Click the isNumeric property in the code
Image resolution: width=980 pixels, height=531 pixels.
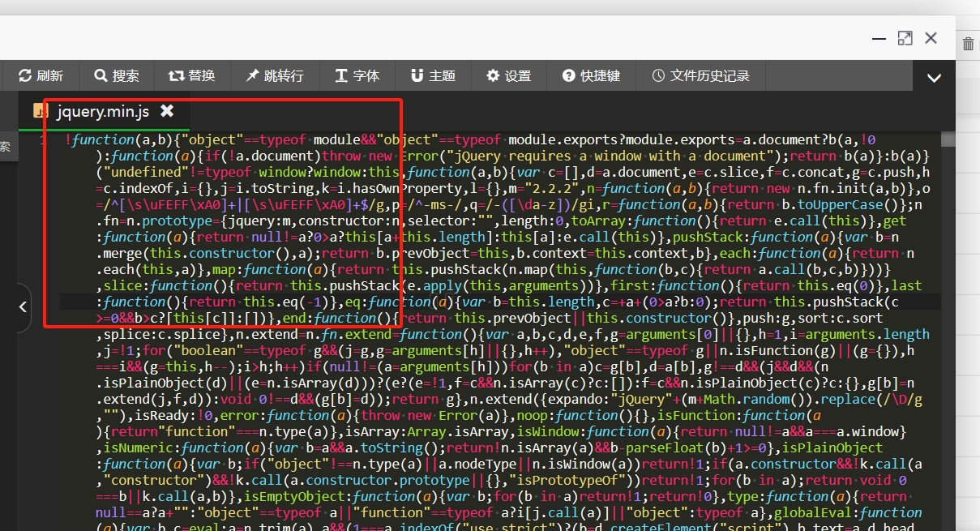click(138, 447)
